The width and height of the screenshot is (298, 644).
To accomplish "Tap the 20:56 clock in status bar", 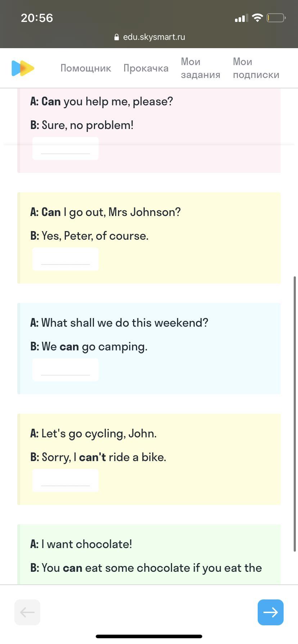I will click(x=37, y=18).
